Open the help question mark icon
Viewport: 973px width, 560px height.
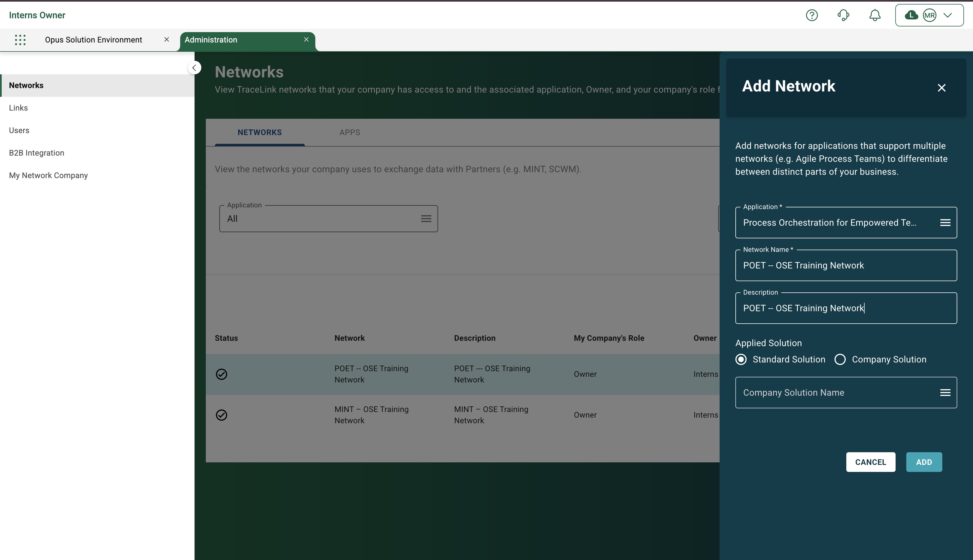[812, 15]
